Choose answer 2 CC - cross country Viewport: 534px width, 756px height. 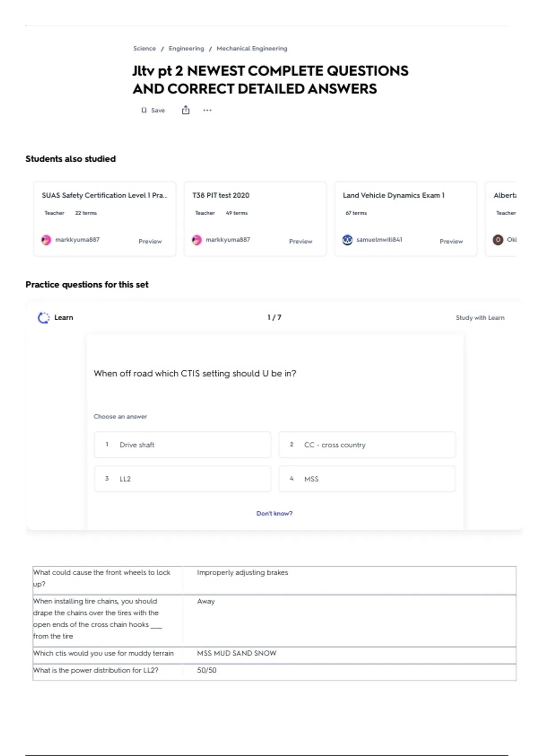[367, 445]
